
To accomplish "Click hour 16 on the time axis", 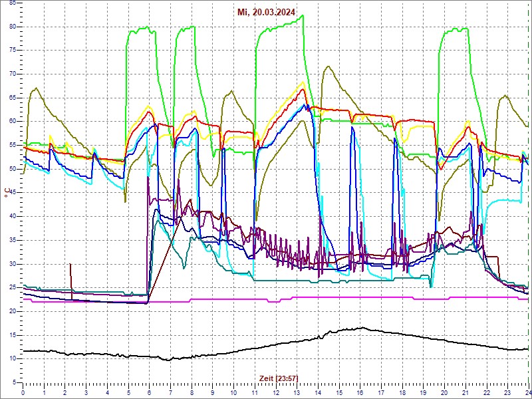I will click(360, 392).
